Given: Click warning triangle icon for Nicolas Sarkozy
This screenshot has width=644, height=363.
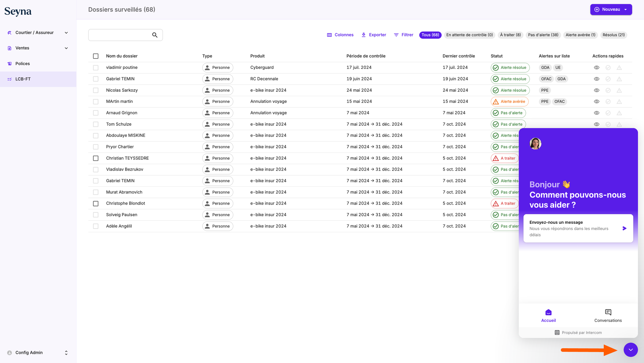Looking at the screenshot, I should pos(619,90).
